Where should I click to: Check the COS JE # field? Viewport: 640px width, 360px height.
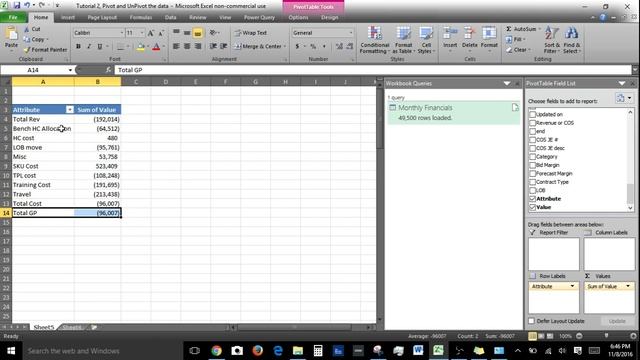tap(532, 140)
